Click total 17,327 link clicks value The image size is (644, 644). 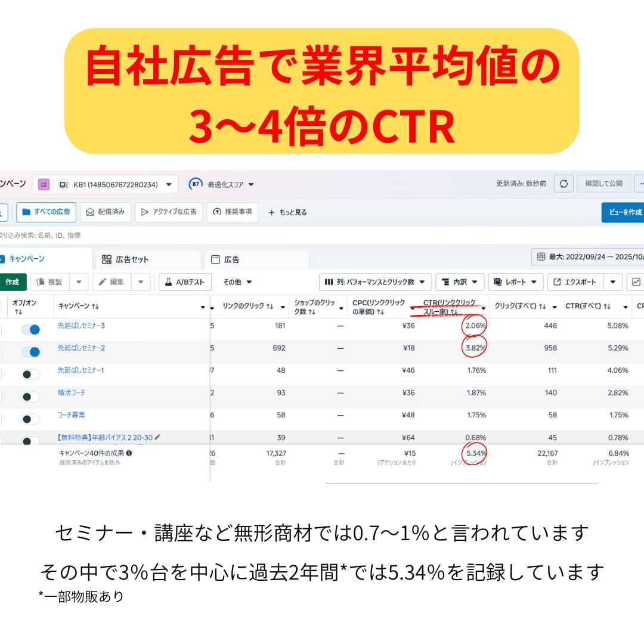[276, 453]
